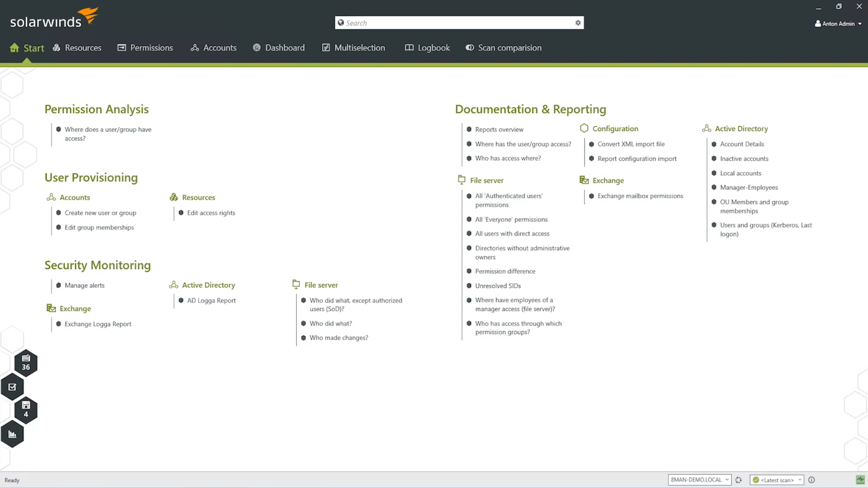Click the Accounts toolbar icon
This screenshot has height=488, width=868.
(195, 47)
